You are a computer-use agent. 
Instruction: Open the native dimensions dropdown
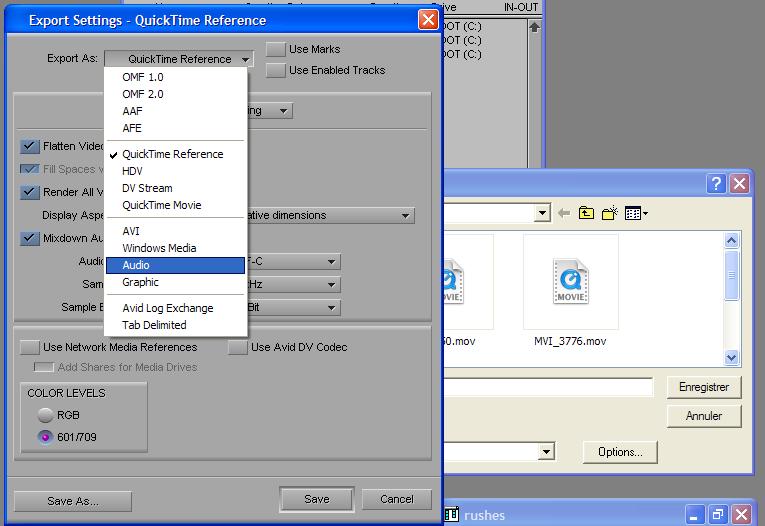331,215
